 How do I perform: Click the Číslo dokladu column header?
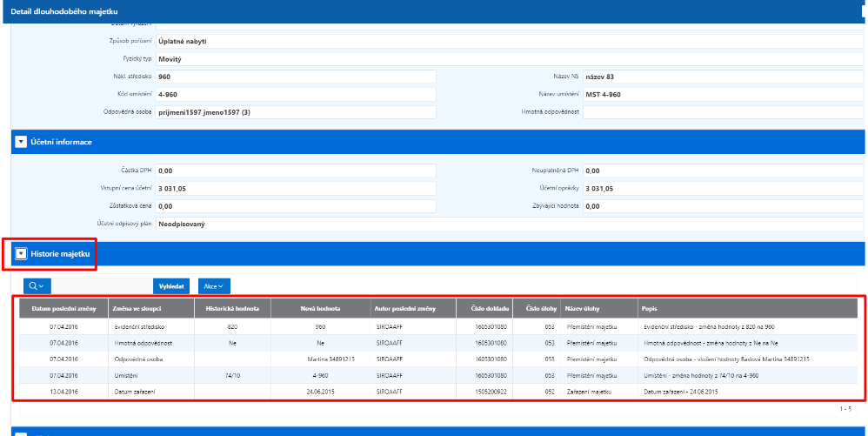(485, 309)
